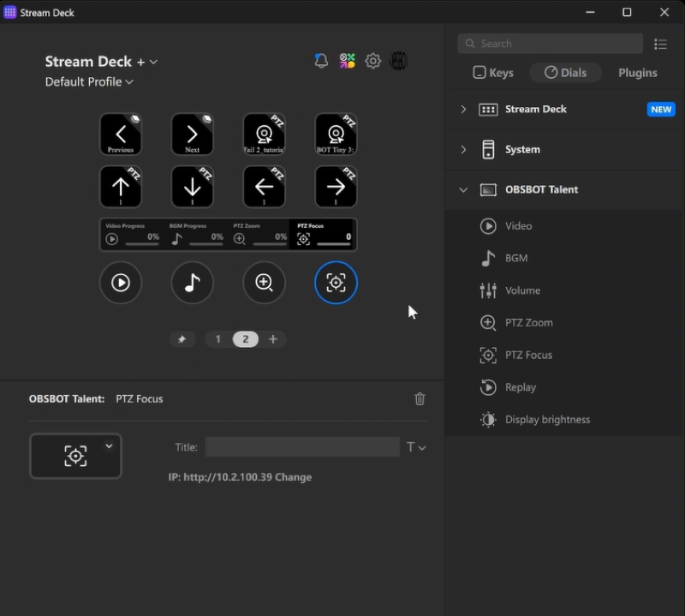Select the PTZ Zoom dial

click(264, 283)
